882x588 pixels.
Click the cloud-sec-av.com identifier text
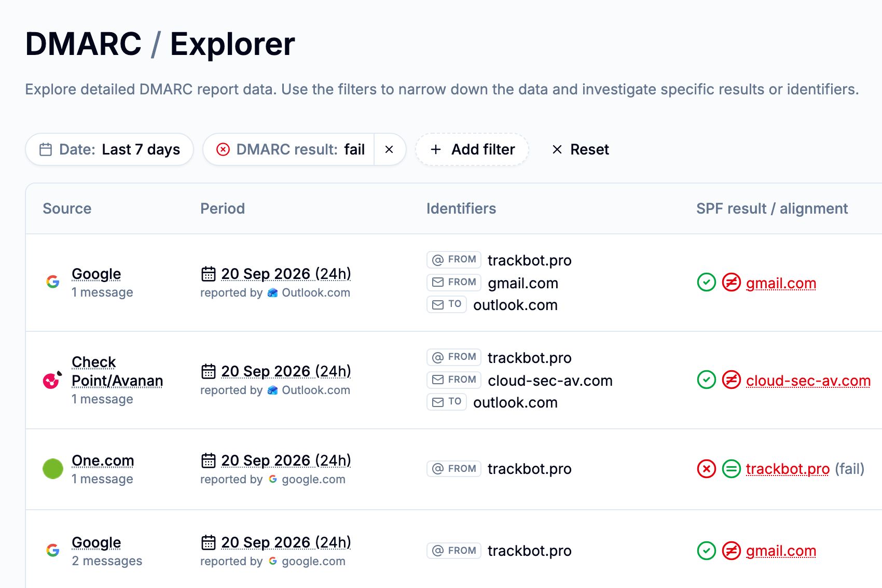click(550, 381)
